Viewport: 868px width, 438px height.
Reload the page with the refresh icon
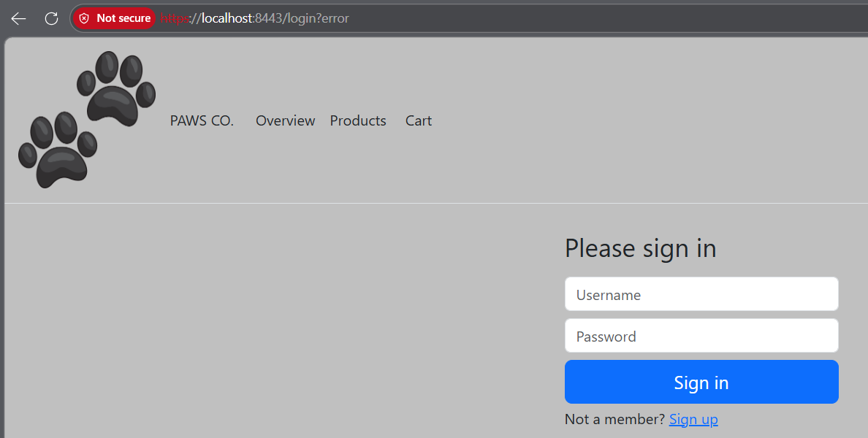[x=51, y=18]
